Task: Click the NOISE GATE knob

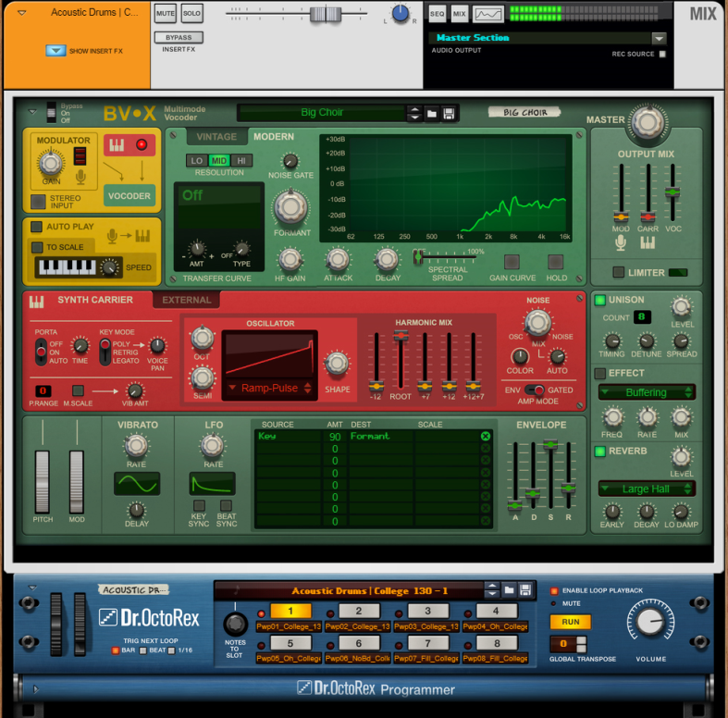Action: point(290,161)
